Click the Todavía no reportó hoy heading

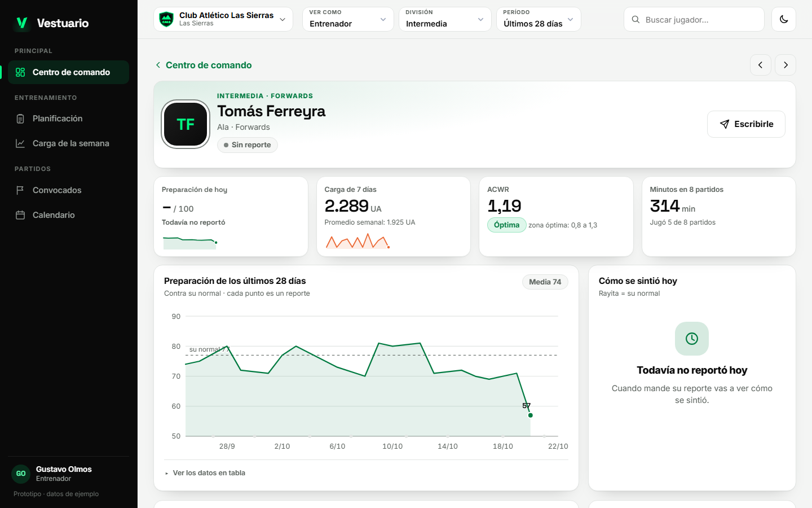[692, 370]
